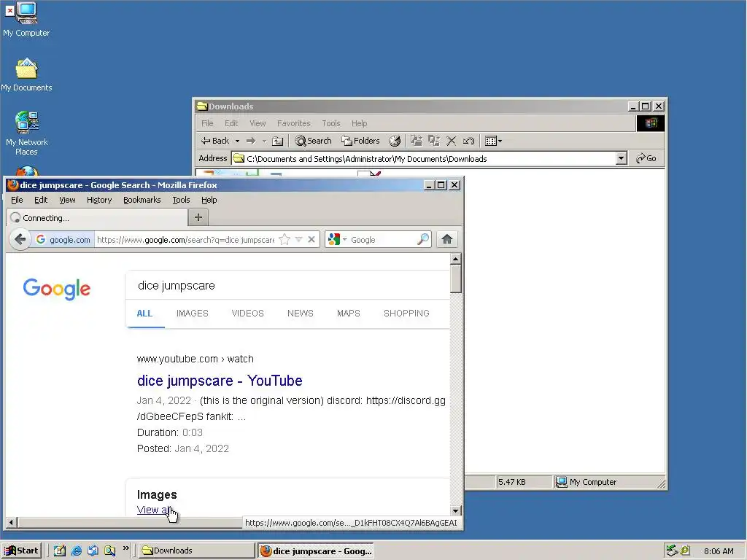This screenshot has height=560, width=747.
Task: Open a new tab with plus button
Action: click(x=198, y=217)
